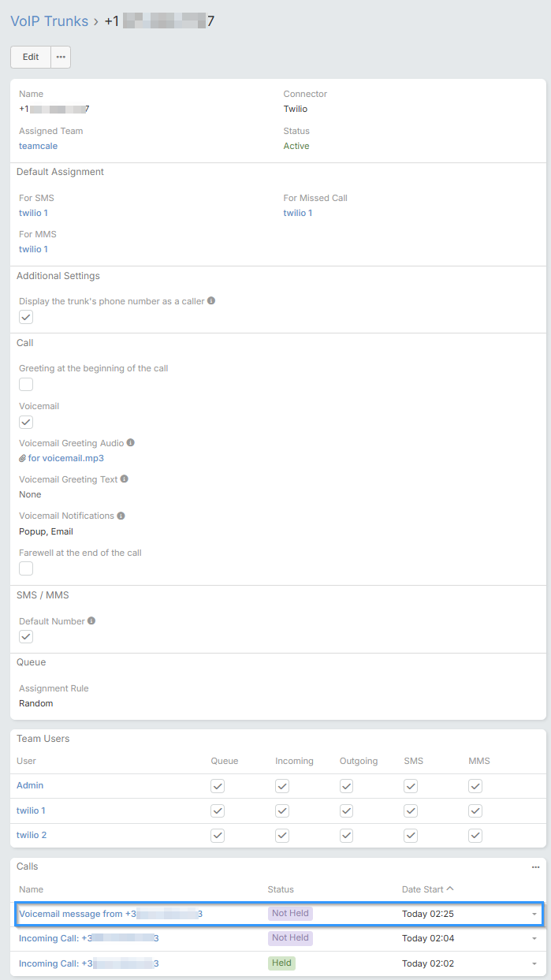Image resolution: width=551 pixels, height=980 pixels.
Task: Uncheck Queue for Admin user
Action: (218, 786)
